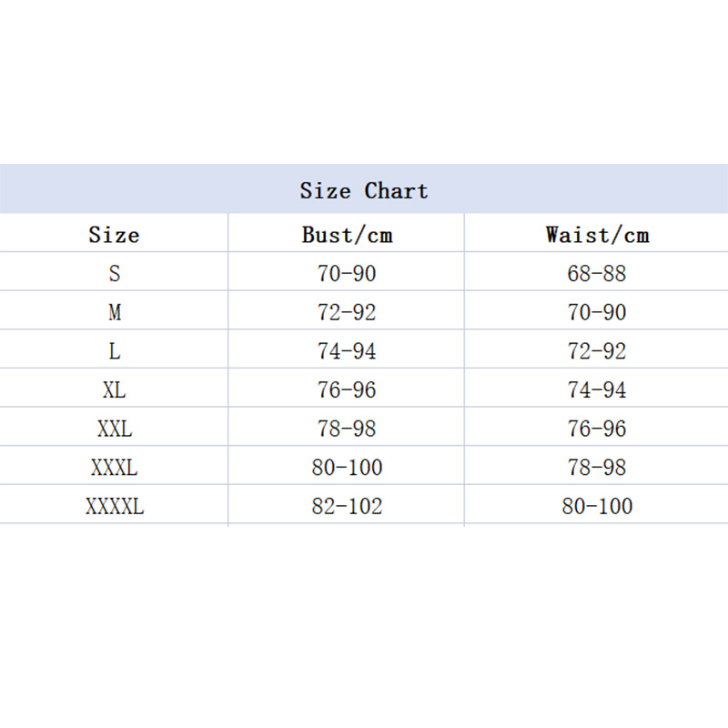The image size is (728, 728).
Task: Click the bust value 78-98 for XXL
Action: point(347,429)
